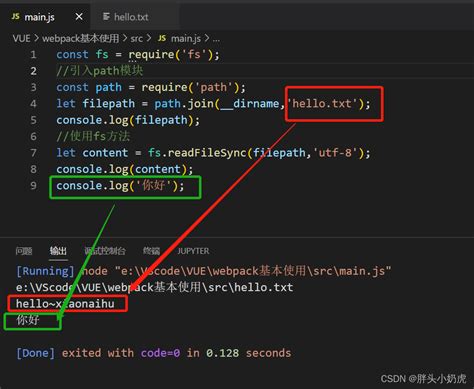Click output path ending with \src\hello.txt

pyautogui.click(x=154, y=287)
